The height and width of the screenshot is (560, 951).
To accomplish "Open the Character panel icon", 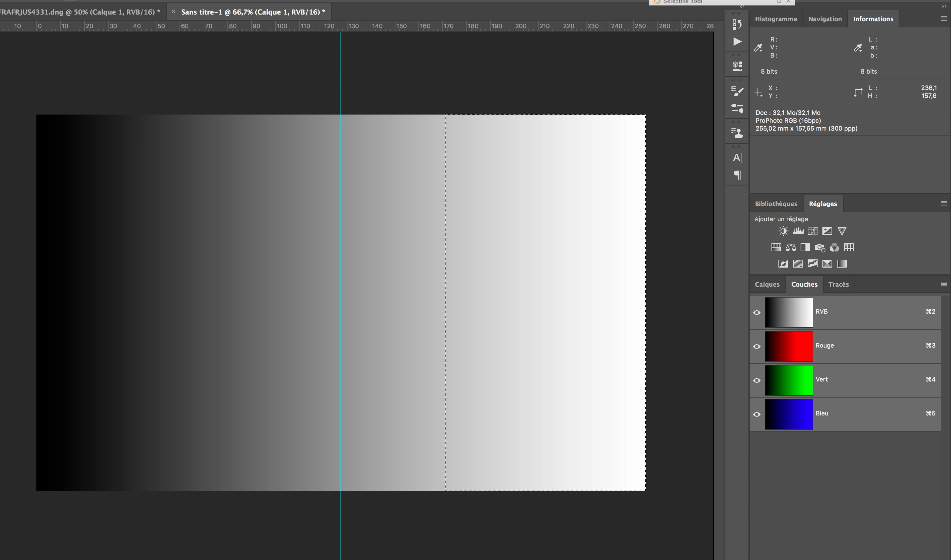I will coord(737,158).
